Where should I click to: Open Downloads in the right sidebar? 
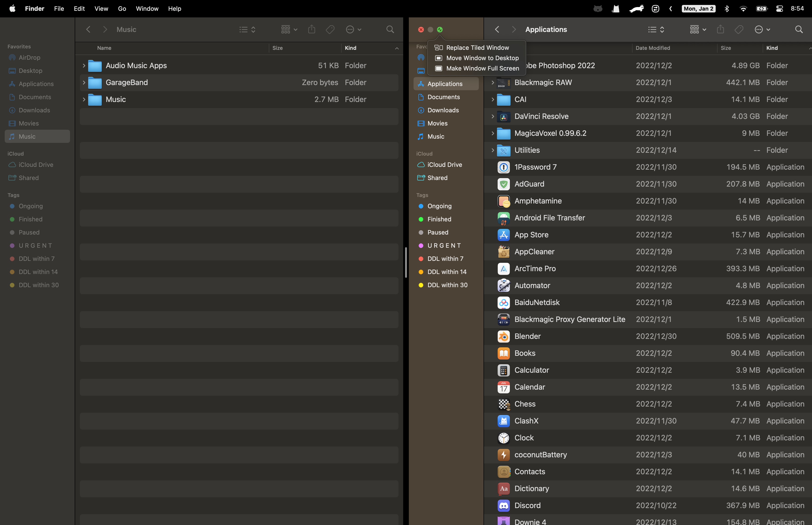(x=443, y=110)
